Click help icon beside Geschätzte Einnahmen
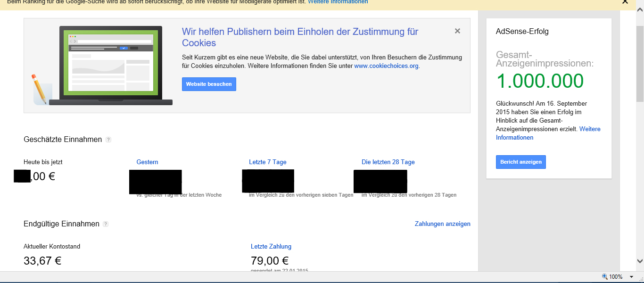The image size is (644, 283). coord(108,140)
